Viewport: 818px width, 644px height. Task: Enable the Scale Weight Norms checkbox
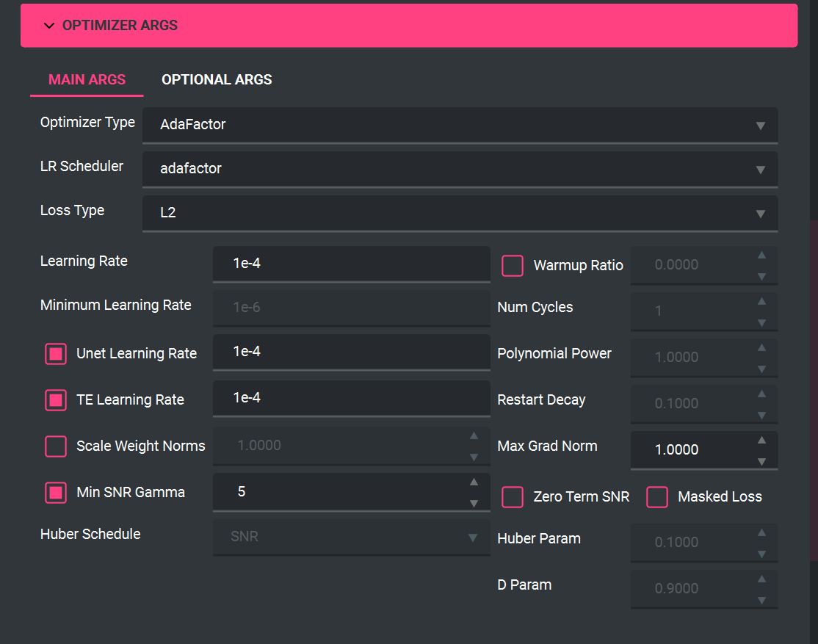click(x=56, y=446)
